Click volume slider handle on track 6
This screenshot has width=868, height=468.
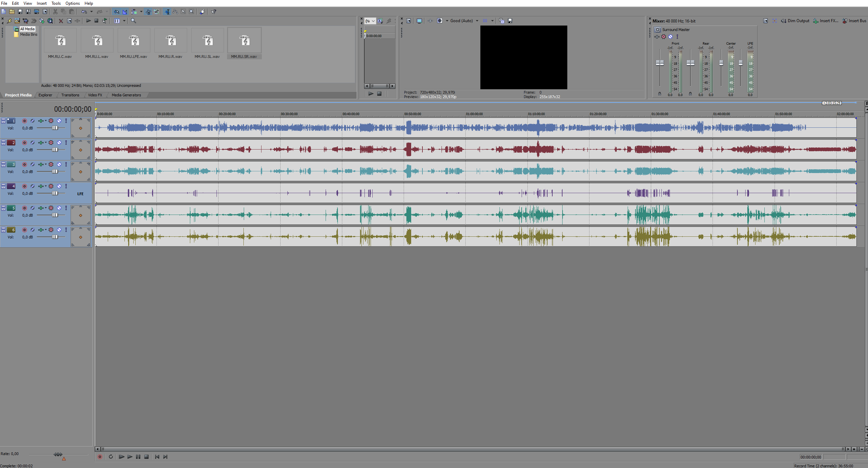coord(55,237)
